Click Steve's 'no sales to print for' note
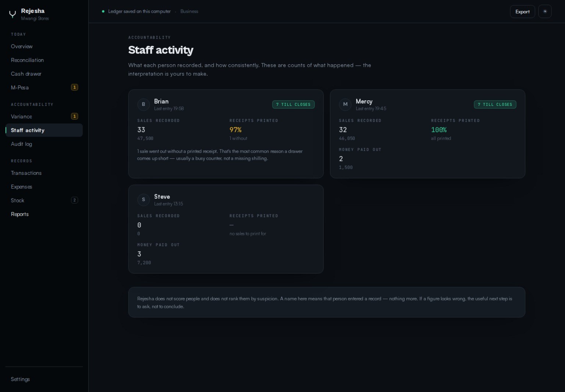The height and width of the screenshot is (392, 565). tap(248, 234)
